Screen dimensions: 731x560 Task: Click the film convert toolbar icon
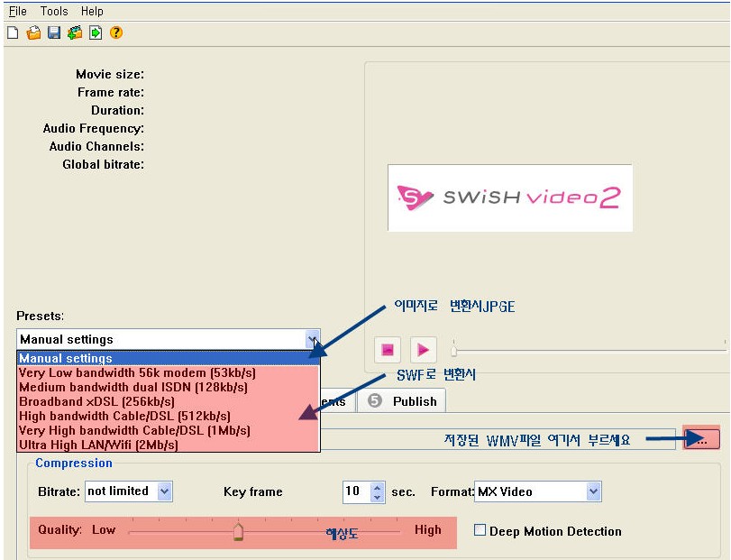tap(75, 32)
